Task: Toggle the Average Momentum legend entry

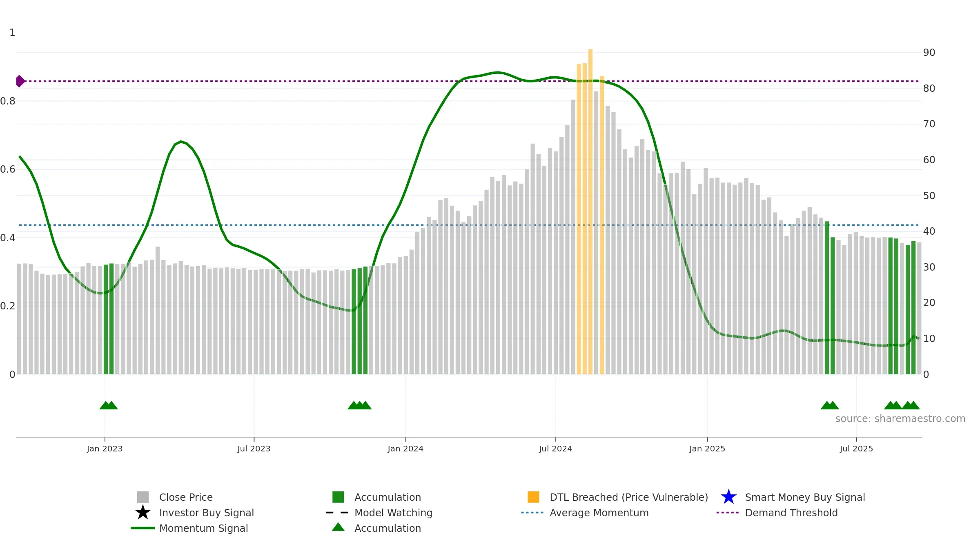Action: [599, 513]
